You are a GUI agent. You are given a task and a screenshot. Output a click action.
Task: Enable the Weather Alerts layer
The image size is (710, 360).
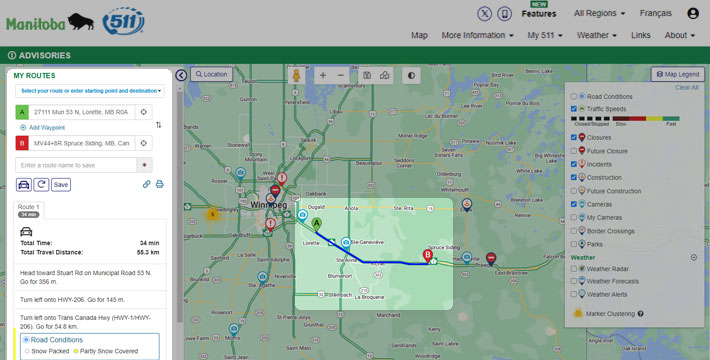click(x=574, y=294)
